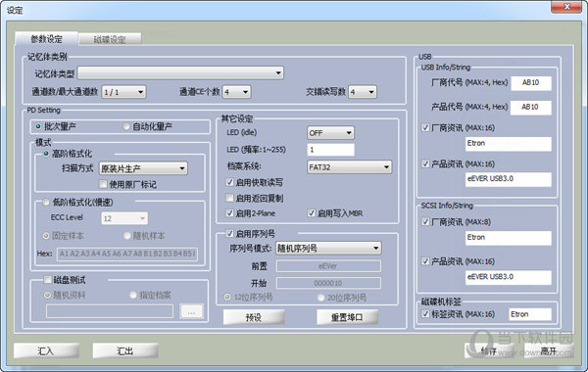The height and width of the screenshot is (372, 588).
Task: Open the 序列号模式 dropdown
Action: coord(328,248)
